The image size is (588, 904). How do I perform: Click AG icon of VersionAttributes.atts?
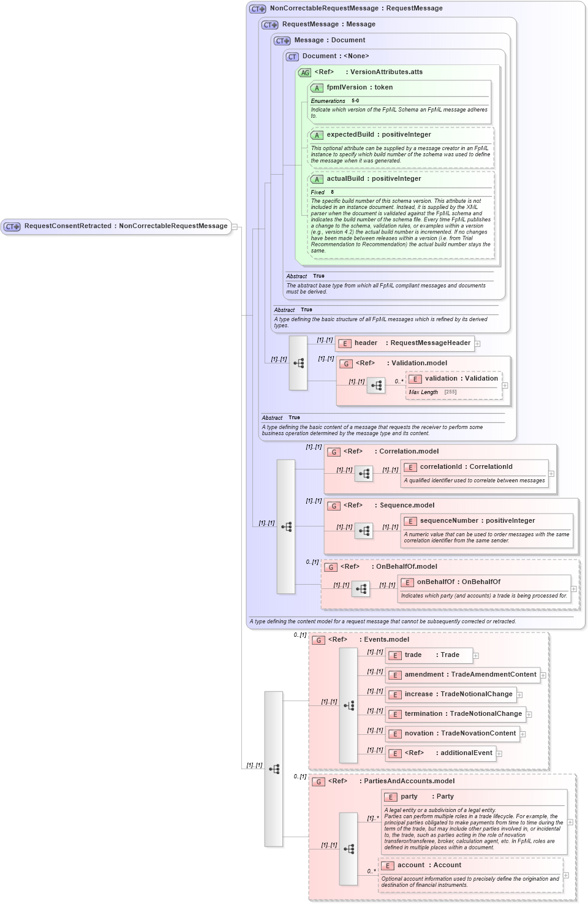[304, 73]
